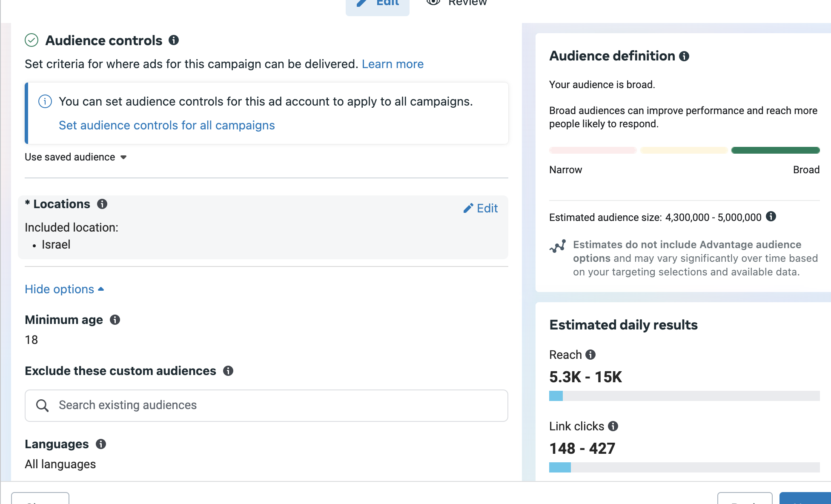Click Set audience controls for all campaigns

tap(166, 125)
